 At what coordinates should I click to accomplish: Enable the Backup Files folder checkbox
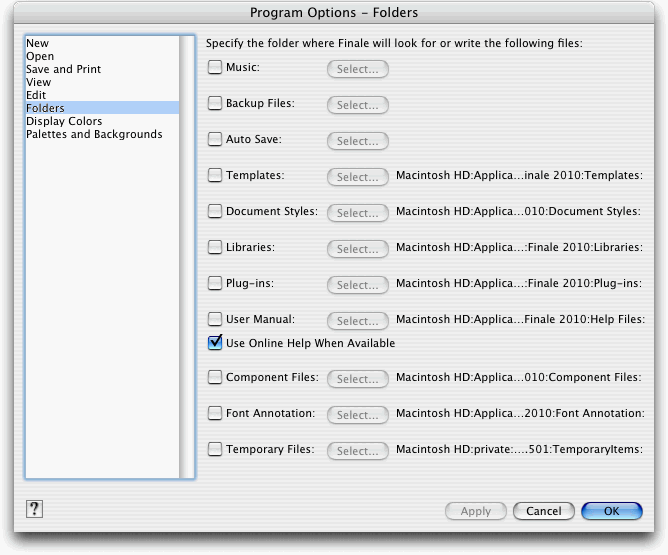tap(215, 103)
